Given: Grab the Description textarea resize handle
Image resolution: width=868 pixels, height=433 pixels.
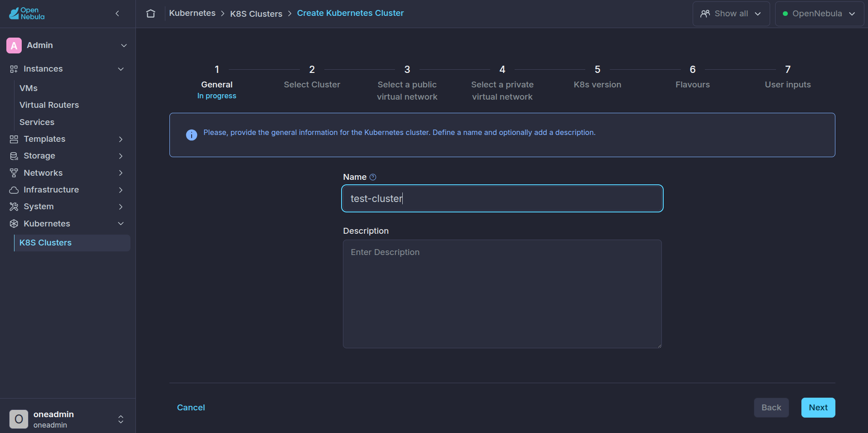Looking at the screenshot, I should click(659, 346).
